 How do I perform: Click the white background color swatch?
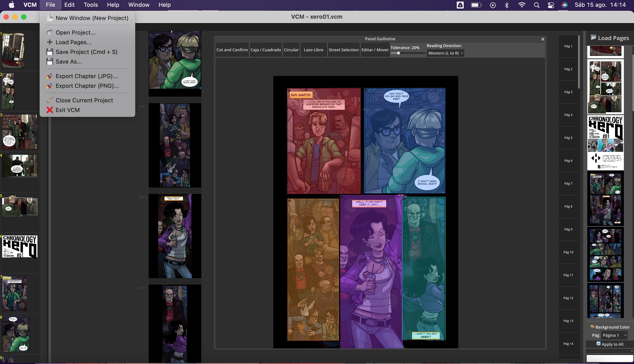(x=610, y=358)
